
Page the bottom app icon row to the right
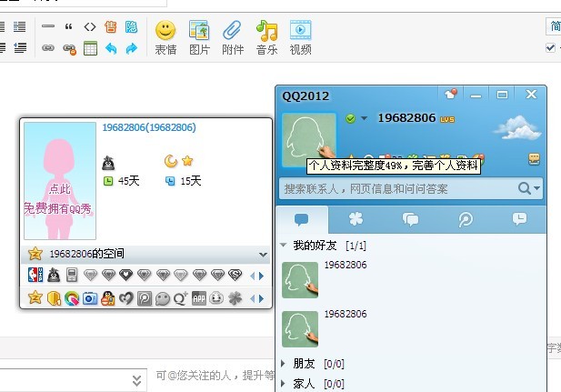(262, 298)
